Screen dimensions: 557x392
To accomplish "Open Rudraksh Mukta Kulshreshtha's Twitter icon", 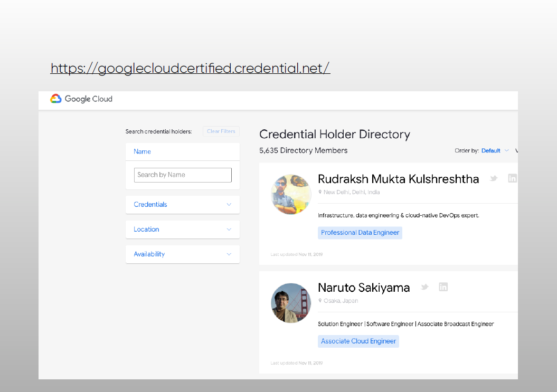I will tap(494, 178).
